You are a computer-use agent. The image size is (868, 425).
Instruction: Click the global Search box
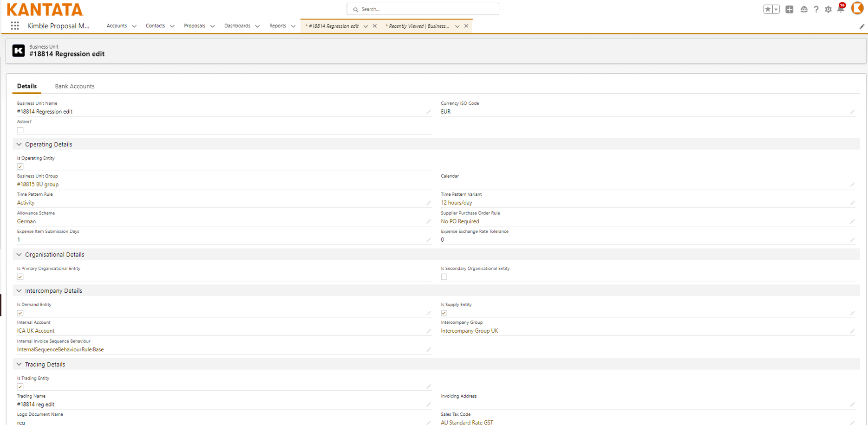(x=423, y=9)
